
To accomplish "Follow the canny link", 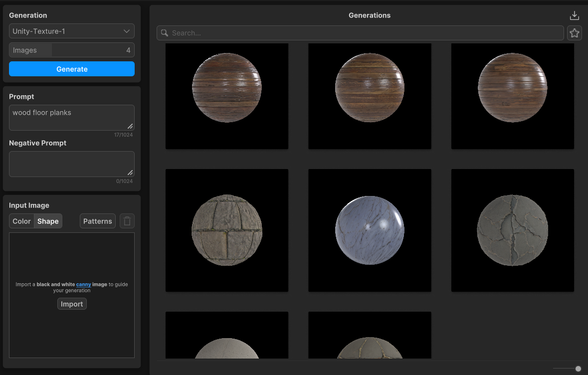I will tap(84, 285).
